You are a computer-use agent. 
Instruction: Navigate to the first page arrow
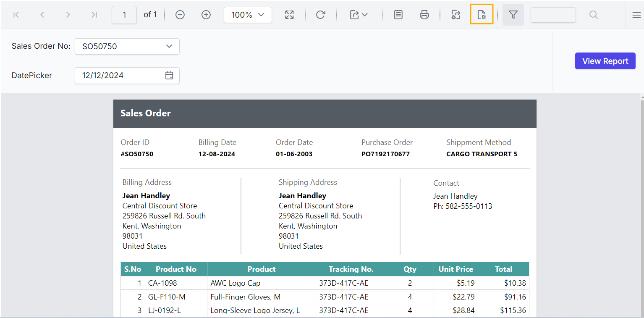16,14
